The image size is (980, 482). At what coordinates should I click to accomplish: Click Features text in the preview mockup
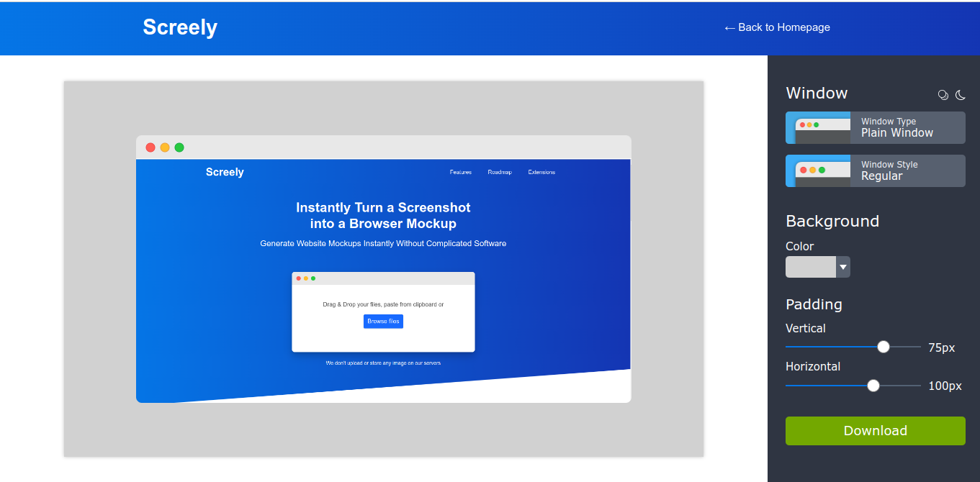point(461,173)
